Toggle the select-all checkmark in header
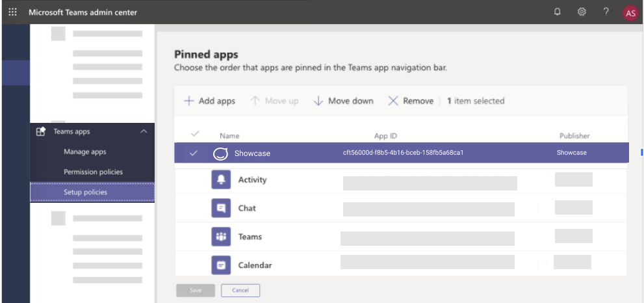Screen dimensions: 644x303 [195, 133]
